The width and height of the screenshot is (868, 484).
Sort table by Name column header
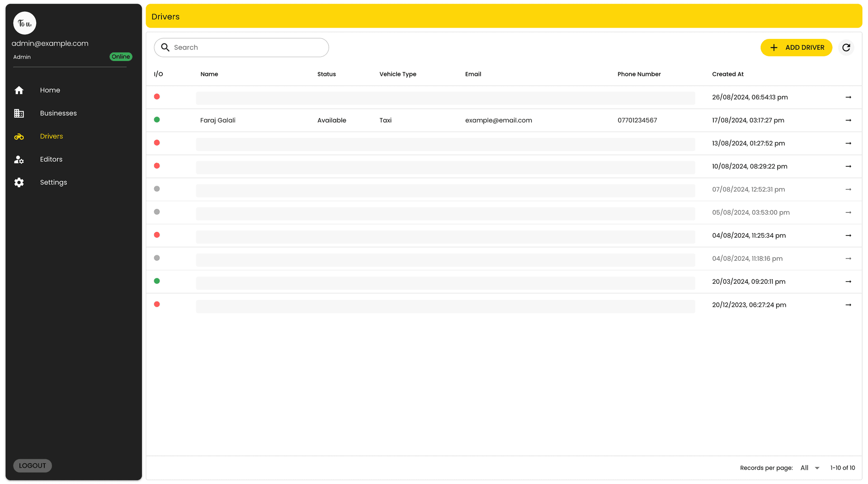click(x=209, y=74)
